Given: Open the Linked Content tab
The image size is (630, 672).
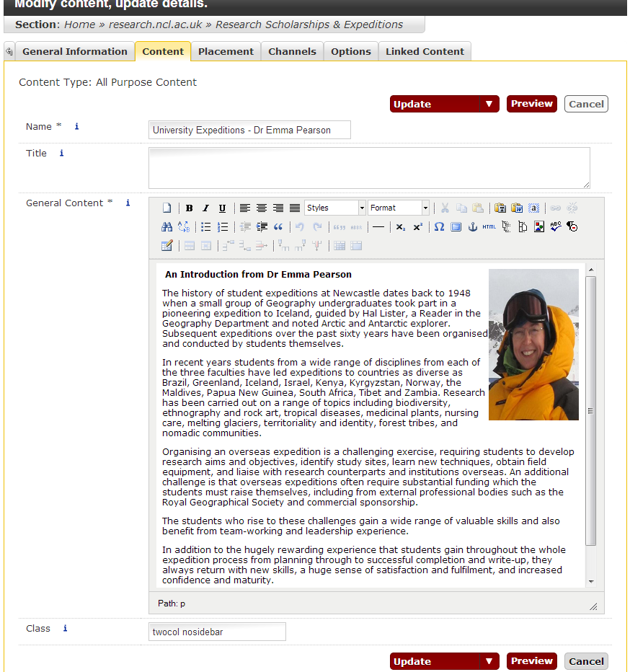Looking at the screenshot, I should click(425, 51).
